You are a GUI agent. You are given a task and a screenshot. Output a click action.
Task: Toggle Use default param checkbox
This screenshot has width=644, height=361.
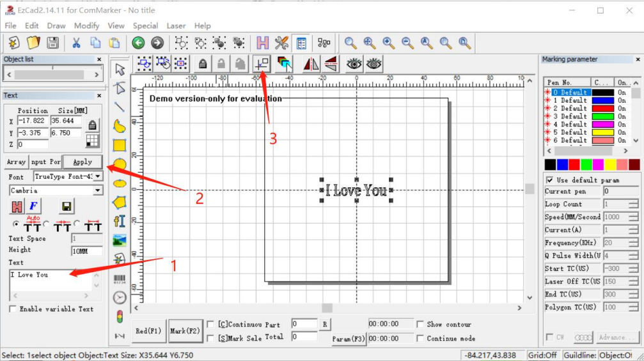pos(550,180)
